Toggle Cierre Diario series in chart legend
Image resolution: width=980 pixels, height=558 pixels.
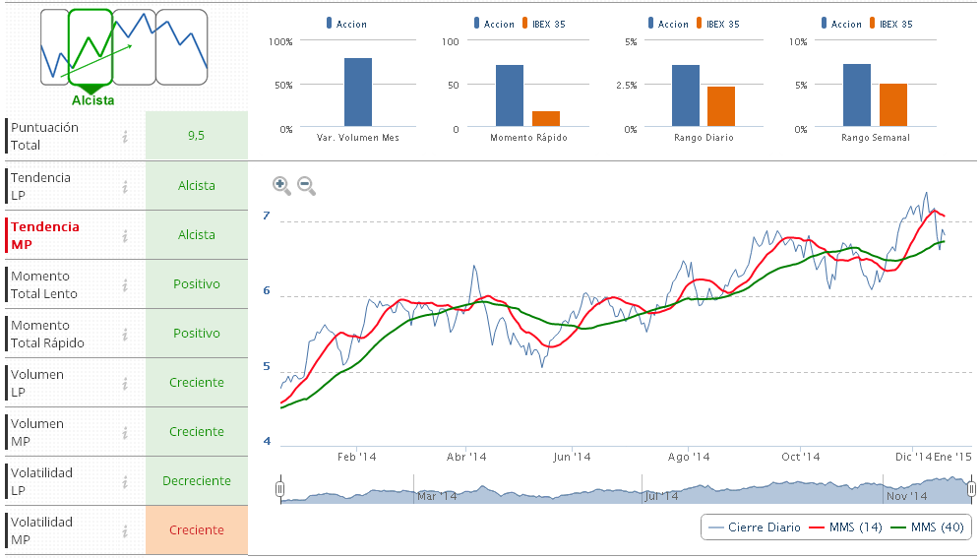pyautogui.click(x=754, y=528)
